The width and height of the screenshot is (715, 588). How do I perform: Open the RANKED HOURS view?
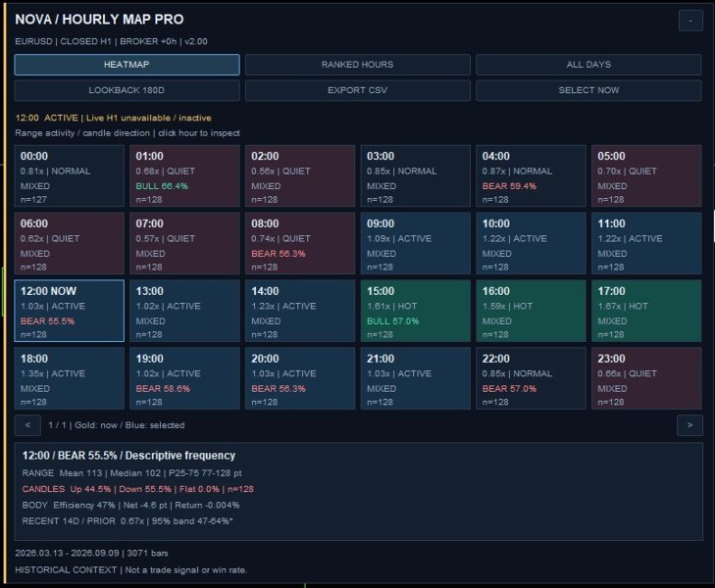pos(357,65)
